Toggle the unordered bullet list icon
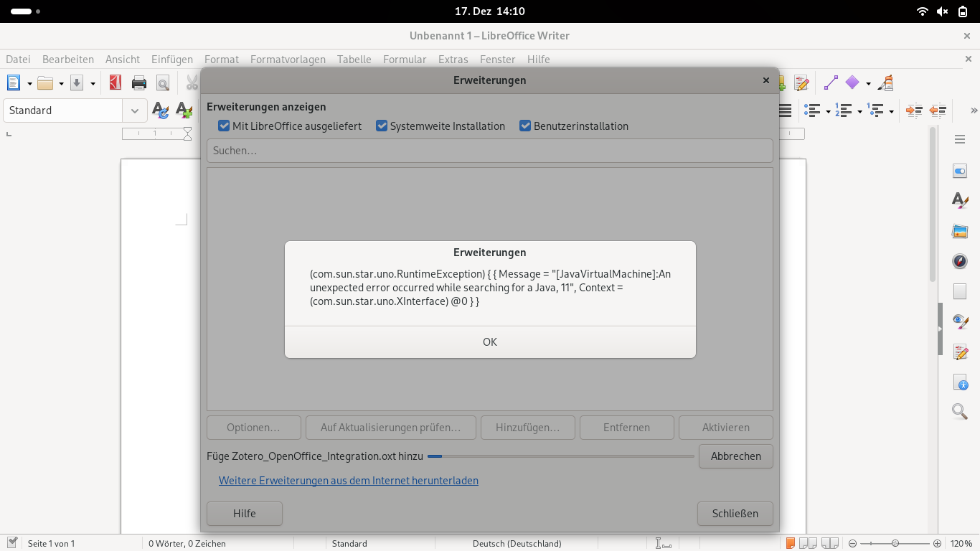 [812, 110]
